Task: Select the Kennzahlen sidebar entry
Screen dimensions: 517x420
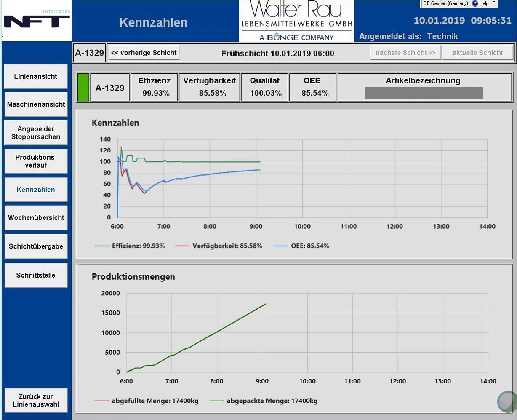Action: point(36,190)
